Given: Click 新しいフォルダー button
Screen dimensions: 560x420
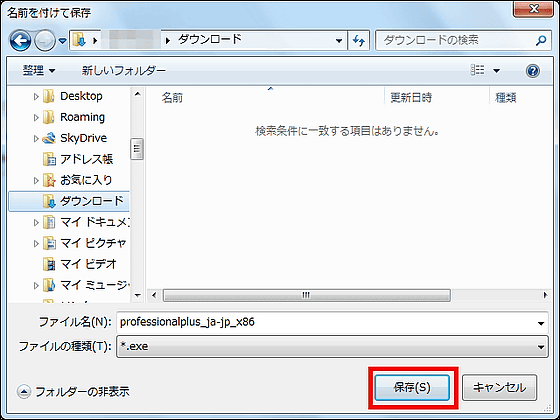Looking at the screenshot, I should (124, 70).
